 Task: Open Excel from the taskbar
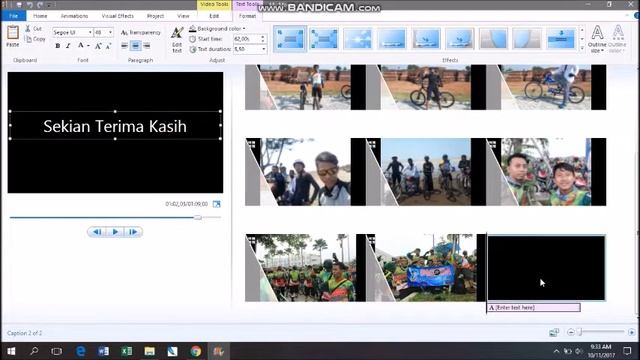pyautogui.click(x=126, y=351)
